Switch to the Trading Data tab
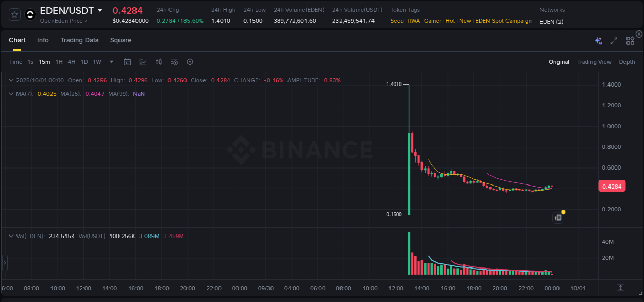This screenshot has width=644, height=302. click(x=80, y=40)
